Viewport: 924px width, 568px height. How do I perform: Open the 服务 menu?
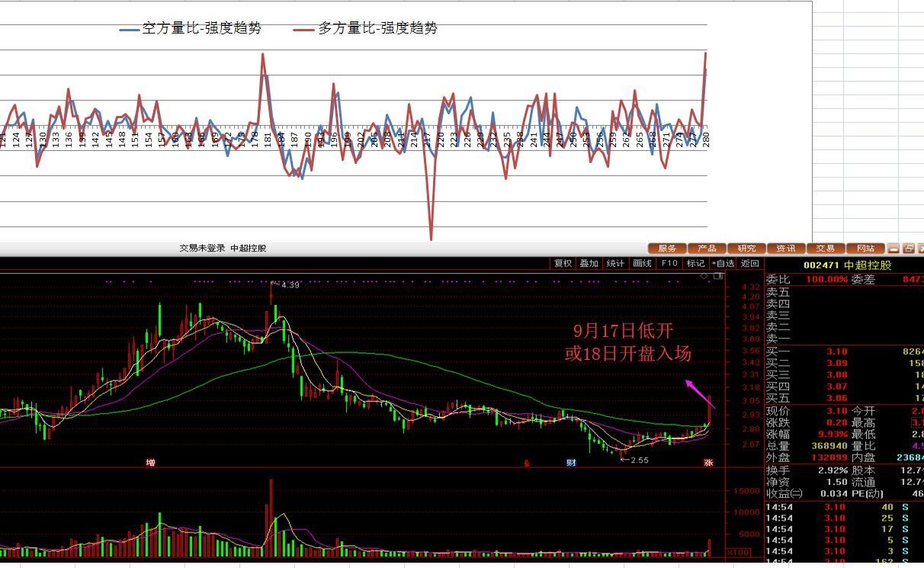(x=667, y=249)
